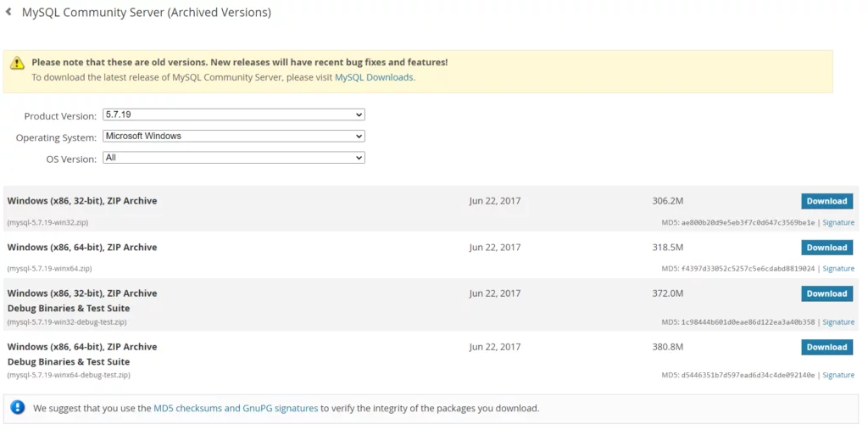Viewport: 868px width, 430px height.
Task: Click the Product Version label
Action: click(60, 116)
